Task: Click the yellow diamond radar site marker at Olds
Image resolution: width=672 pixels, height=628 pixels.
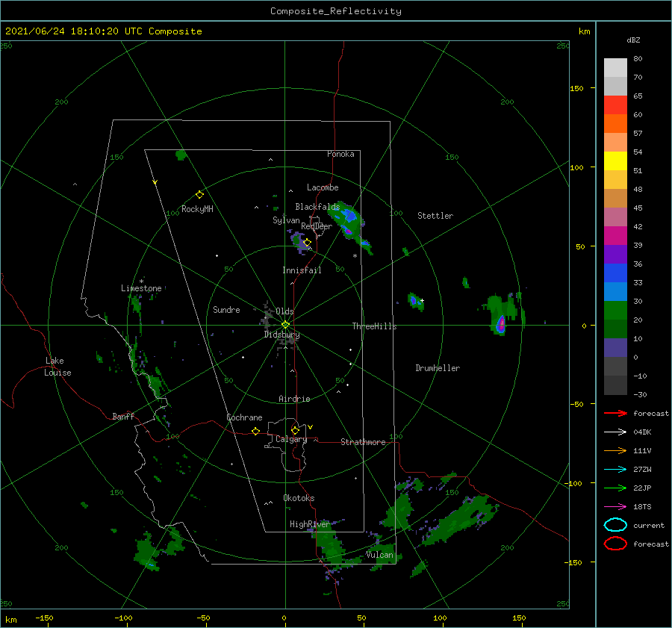Action: click(285, 325)
